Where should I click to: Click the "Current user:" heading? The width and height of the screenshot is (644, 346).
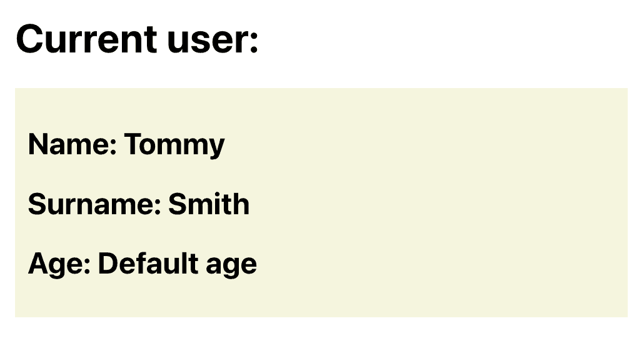point(137,39)
